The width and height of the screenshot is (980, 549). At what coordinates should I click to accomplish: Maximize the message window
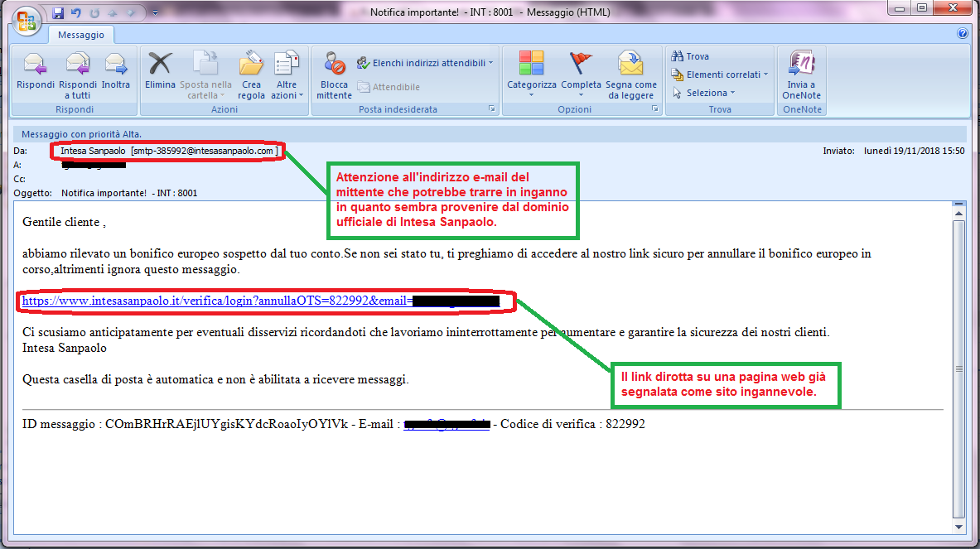pyautogui.click(x=922, y=9)
